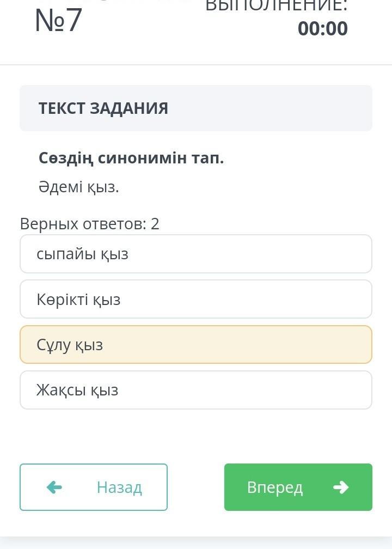The image size is (392, 549).
Task: Go back with the Назад button
Action: [x=94, y=487]
